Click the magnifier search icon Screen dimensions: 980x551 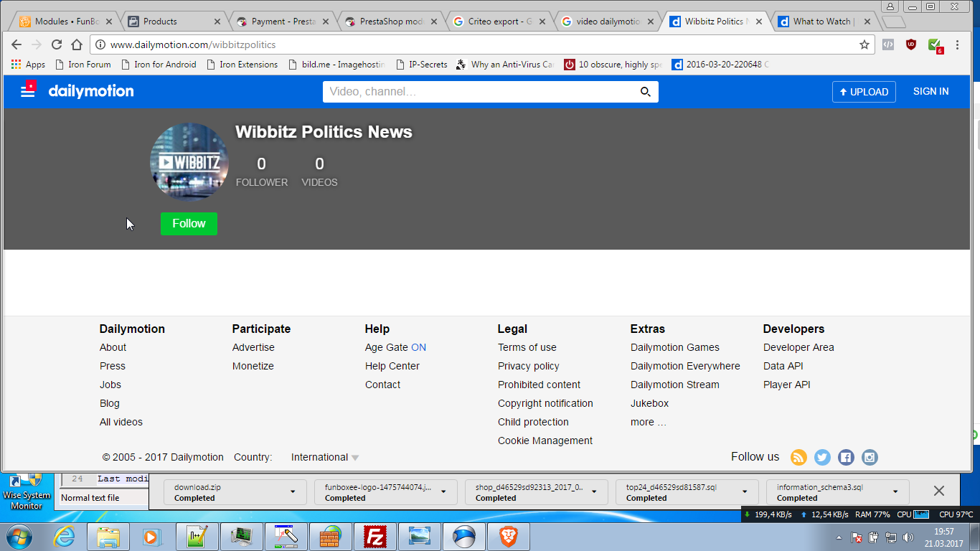(x=646, y=92)
